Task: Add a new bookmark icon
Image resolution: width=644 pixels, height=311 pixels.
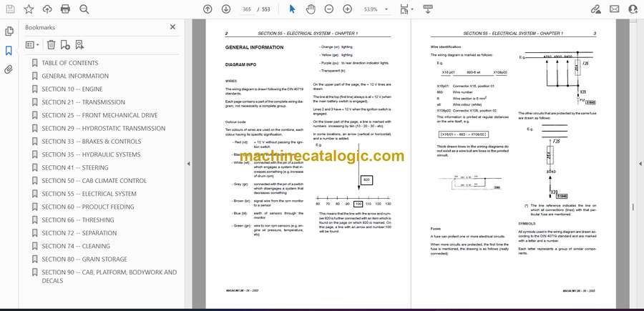Action: 65,45
